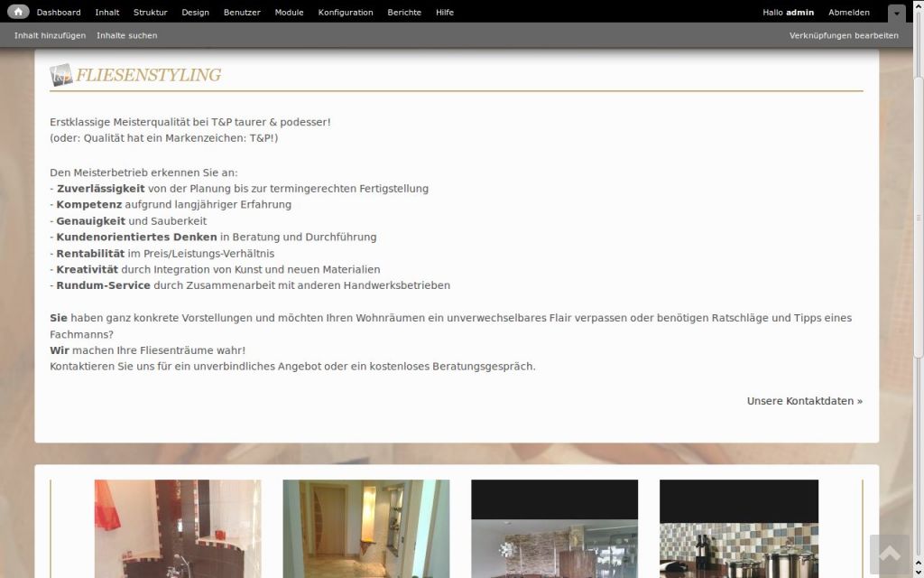
Task: Click the Inhalte suchen shortcut
Action: tap(126, 35)
